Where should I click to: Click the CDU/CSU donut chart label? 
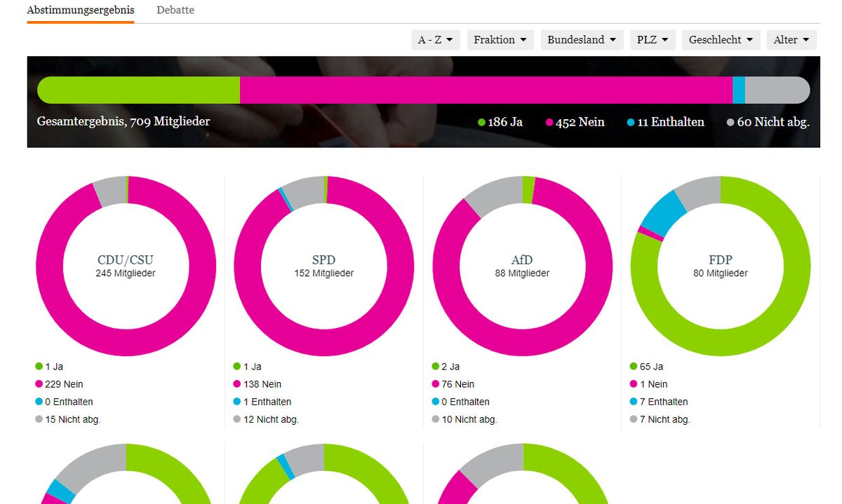126,260
